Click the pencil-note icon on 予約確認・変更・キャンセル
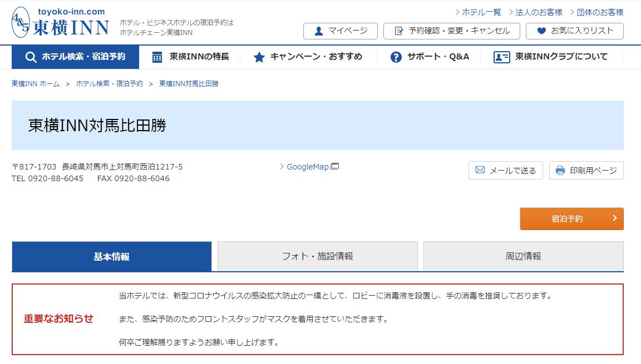 pyautogui.click(x=398, y=31)
